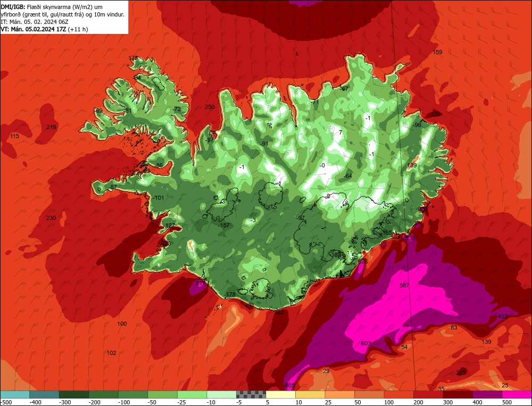Click the 453 value near the right edge
The height and width of the screenshot is (406, 532).
[503, 316]
